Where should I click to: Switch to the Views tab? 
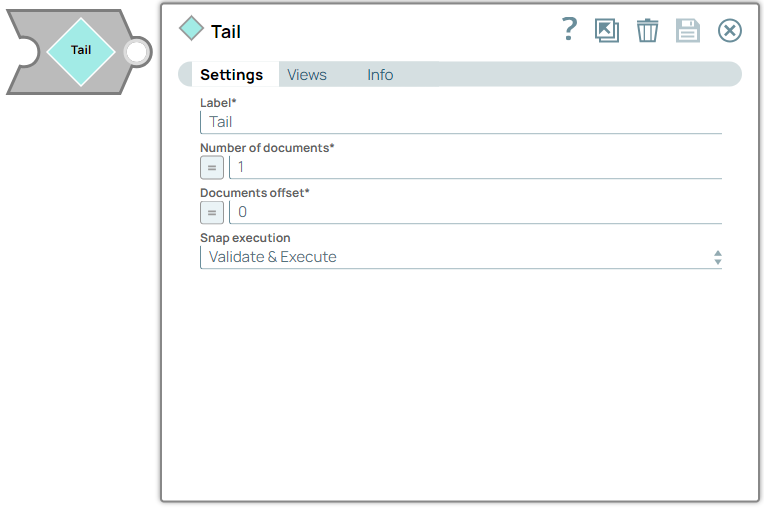[307, 75]
